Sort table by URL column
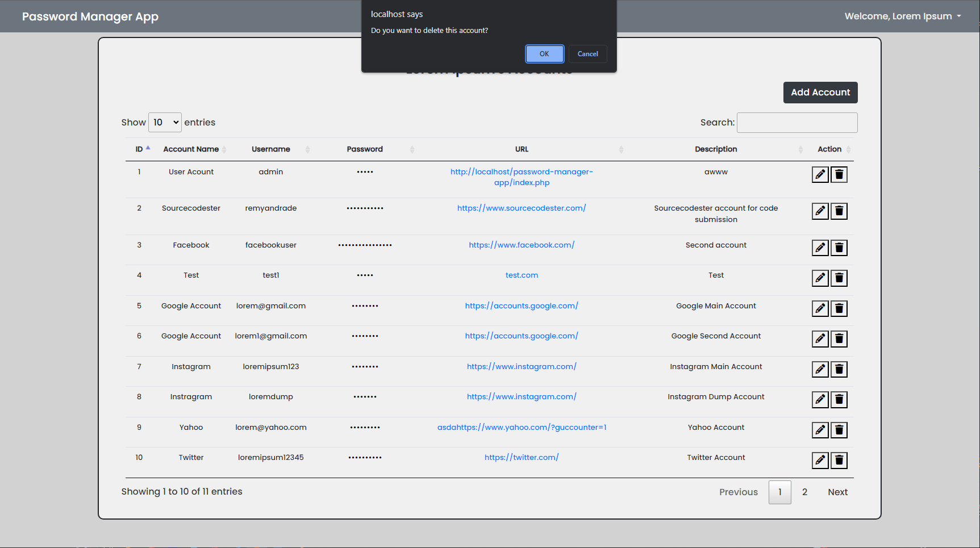The height and width of the screenshot is (548, 980). (522, 149)
